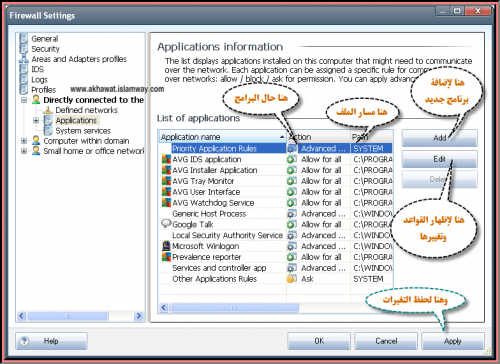Screen dimensions: 500x364
Task: Click the Advanced gear icon for Generic Host Process
Action: pos(292,214)
